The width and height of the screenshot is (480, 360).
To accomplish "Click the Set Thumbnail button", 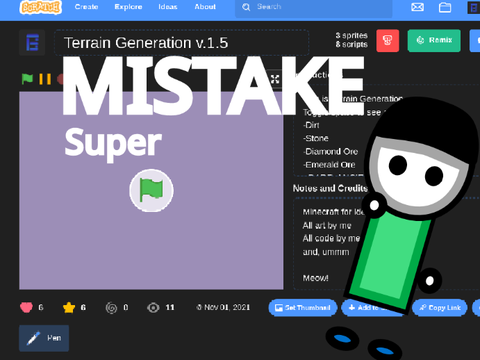I will tap(303, 308).
